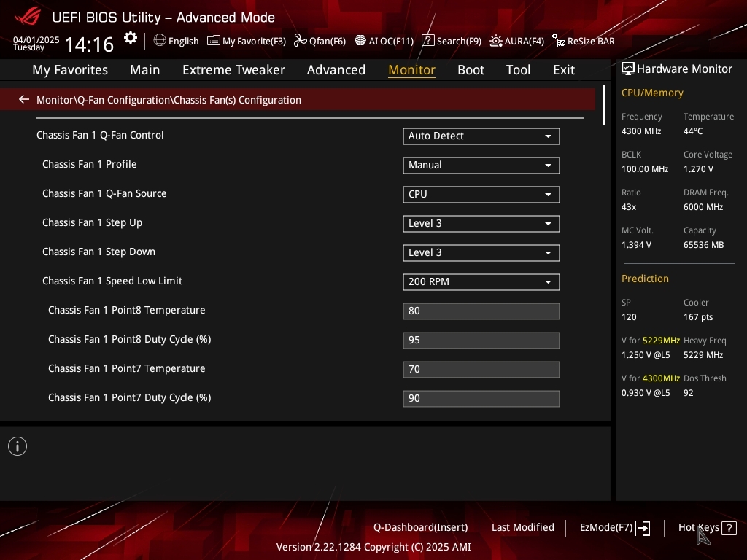Viewport: 747px width, 560px height.
Task: Change Chassis Fan 1 Q-Fan Source dropdown
Action: click(x=481, y=194)
